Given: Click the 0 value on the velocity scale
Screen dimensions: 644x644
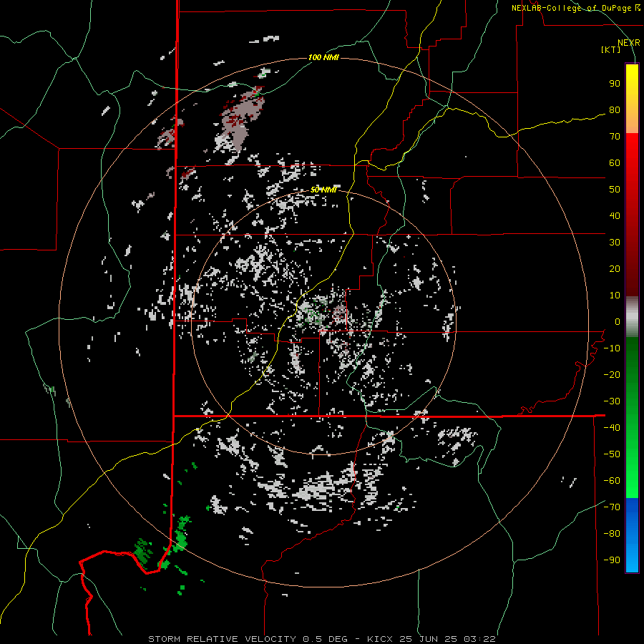Looking at the screenshot, I should click(618, 322).
